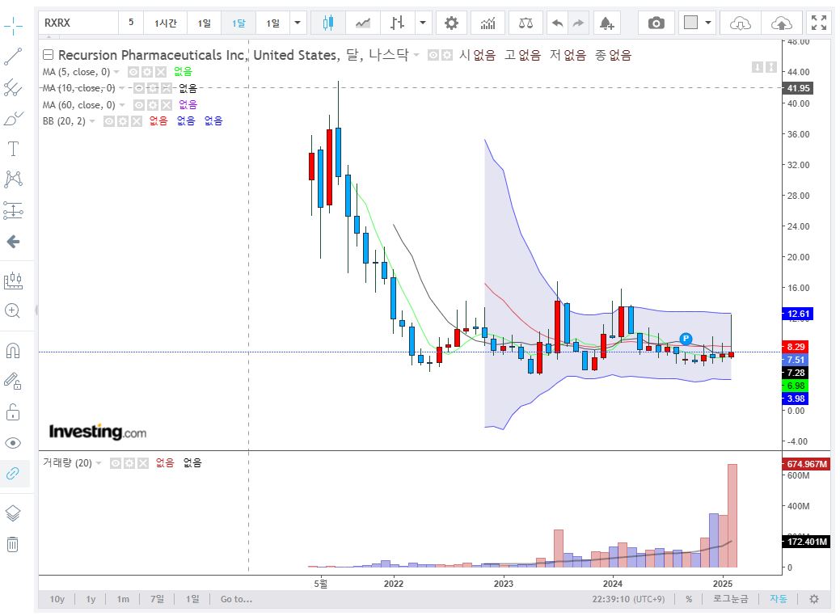Toggle 자동 auto scale
Screen dimensions: 840x616
[x=779, y=599]
